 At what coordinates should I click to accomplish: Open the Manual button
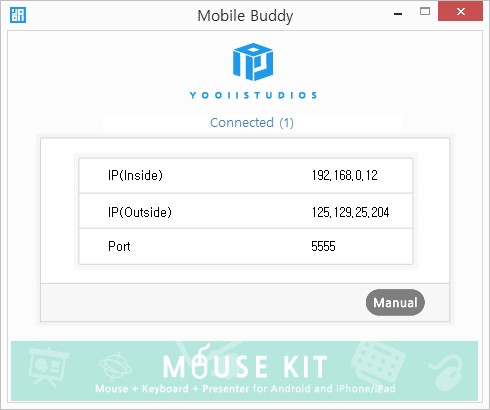395,302
